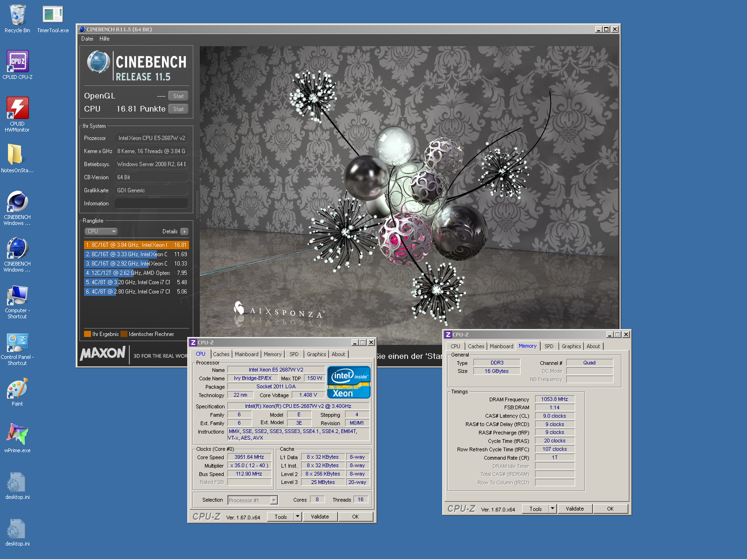Click the Cinebench panel splitter handle
The height and width of the screenshot is (560, 747).
point(197,204)
